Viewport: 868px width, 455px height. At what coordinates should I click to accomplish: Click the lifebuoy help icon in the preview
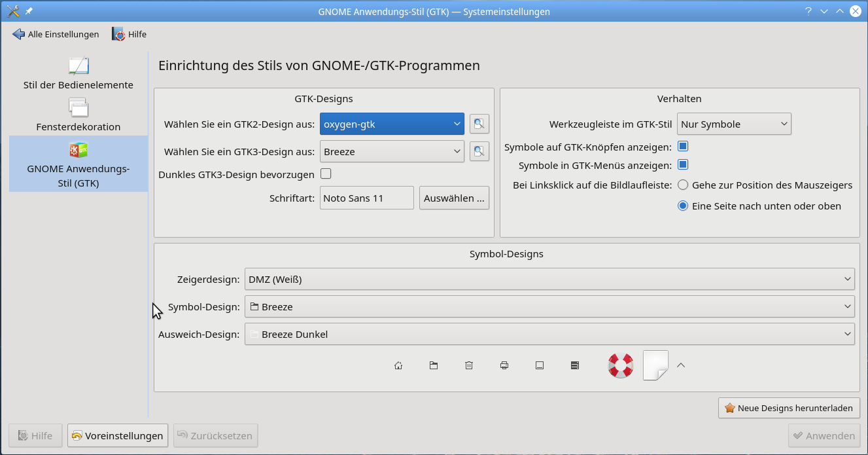[620, 365]
